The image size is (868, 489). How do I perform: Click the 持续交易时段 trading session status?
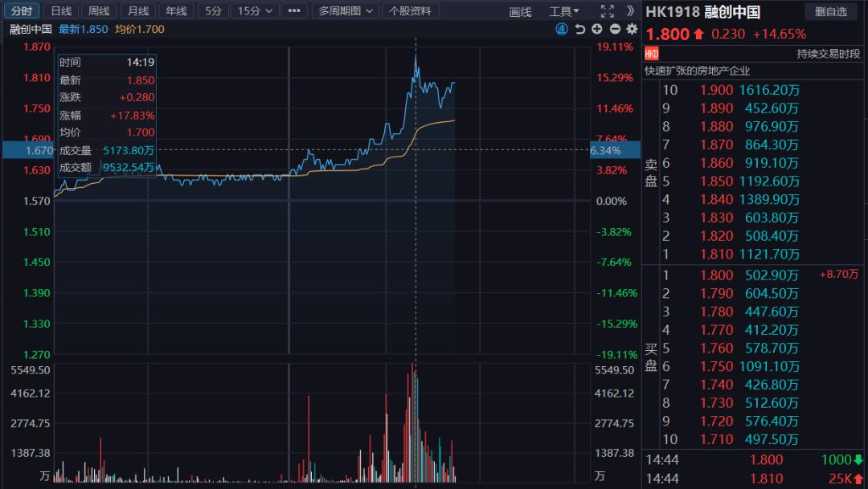click(x=828, y=54)
